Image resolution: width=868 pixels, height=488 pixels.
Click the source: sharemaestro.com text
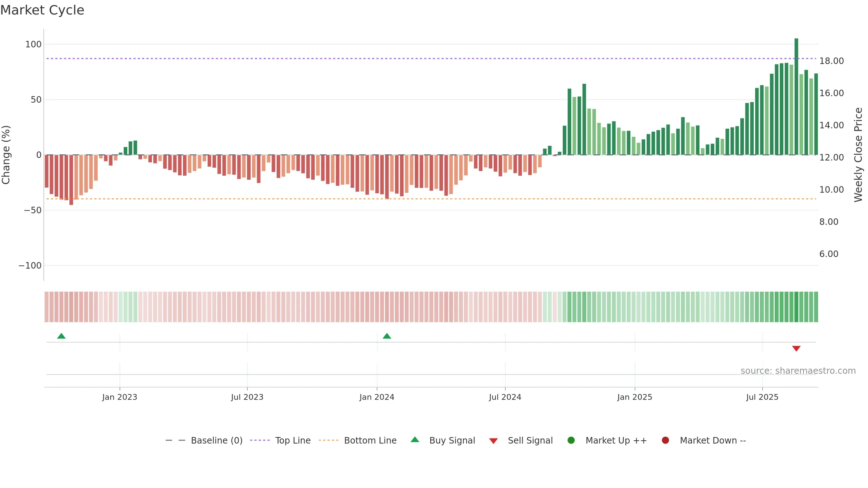click(798, 371)
